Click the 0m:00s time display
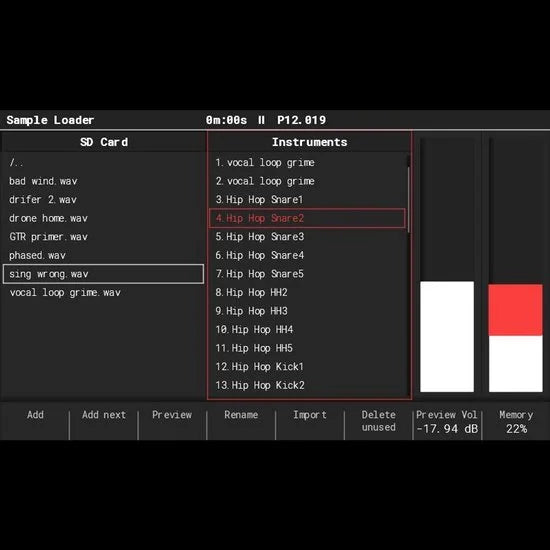Image resolution: width=550 pixels, height=550 pixels. [x=226, y=120]
